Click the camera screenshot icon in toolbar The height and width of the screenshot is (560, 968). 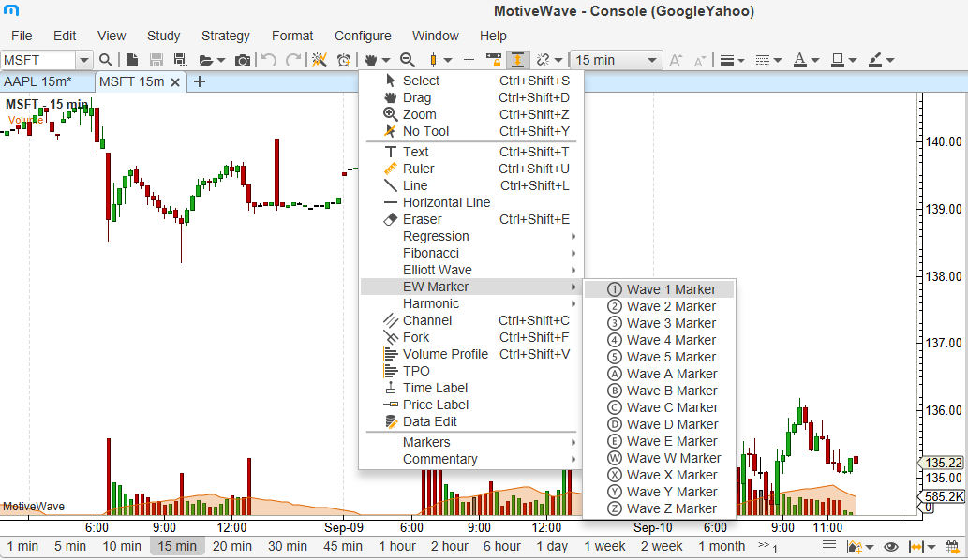click(x=243, y=60)
